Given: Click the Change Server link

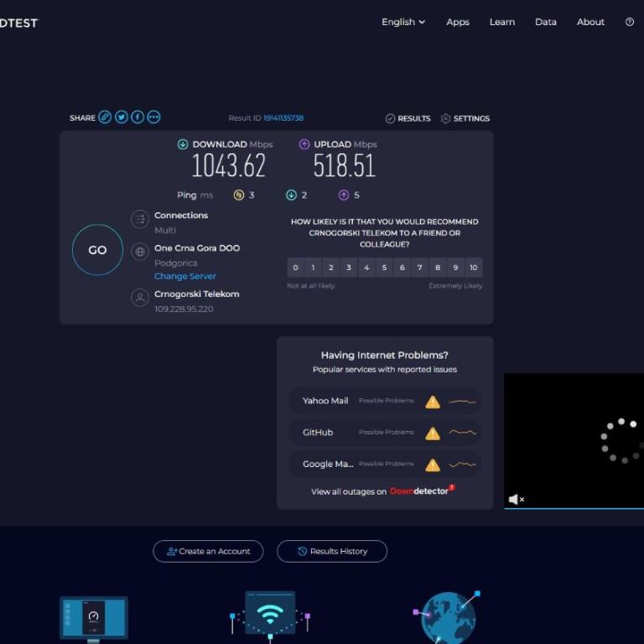Looking at the screenshot, I should point(184,277).
